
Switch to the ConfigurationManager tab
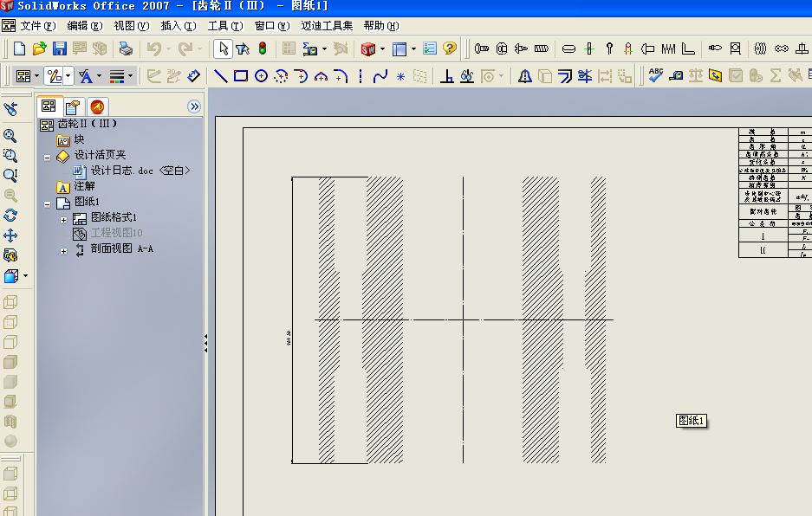click(x=97, y=107)
